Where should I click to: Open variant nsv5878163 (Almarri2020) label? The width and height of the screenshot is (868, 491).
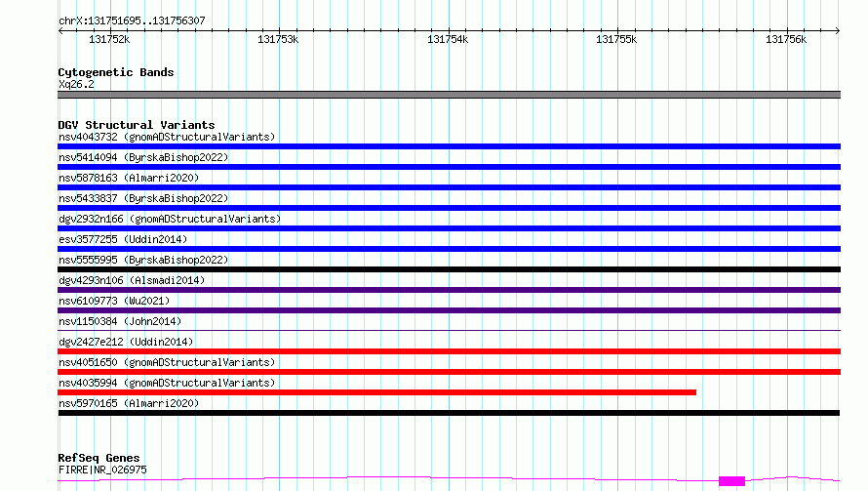pyautogui.click(x=129, y=178)
